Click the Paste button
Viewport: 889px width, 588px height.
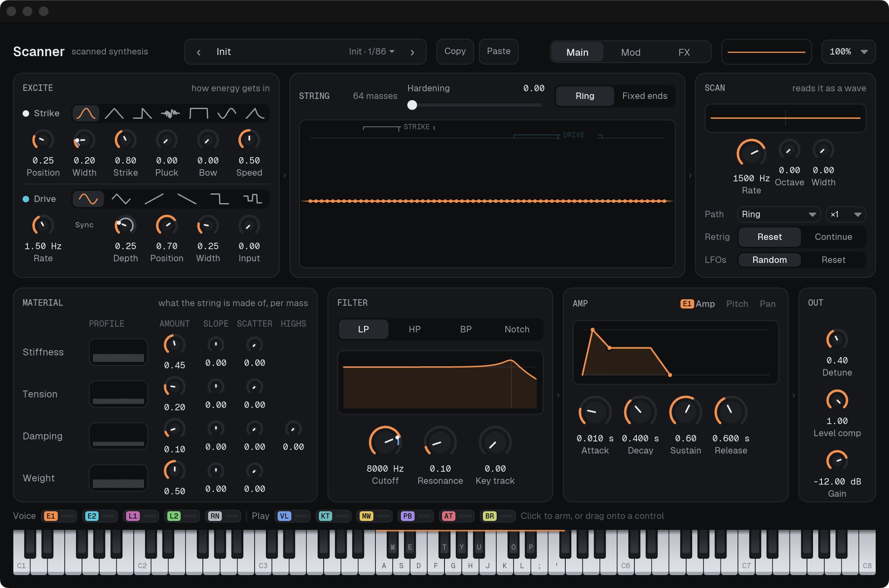[x=499, y=52]
